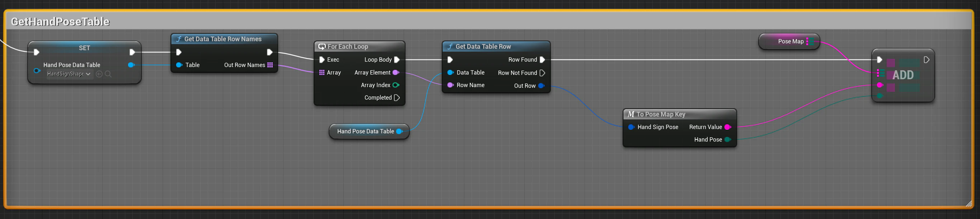Click the Hand Pose Data Table variable node output pin
Image resolution: width=980 pixels, height=219 pixels.
399,131
